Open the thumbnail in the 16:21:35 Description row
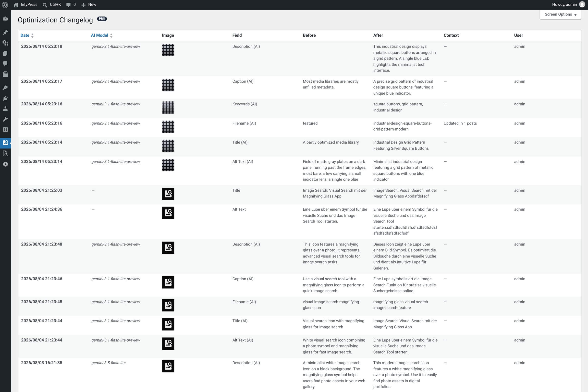The width and height of the screenshot is (588, 392). [168, 366]
